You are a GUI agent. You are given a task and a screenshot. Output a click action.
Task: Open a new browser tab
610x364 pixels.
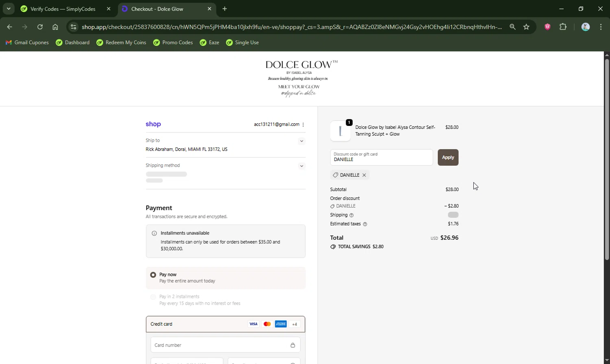(225, 9)
